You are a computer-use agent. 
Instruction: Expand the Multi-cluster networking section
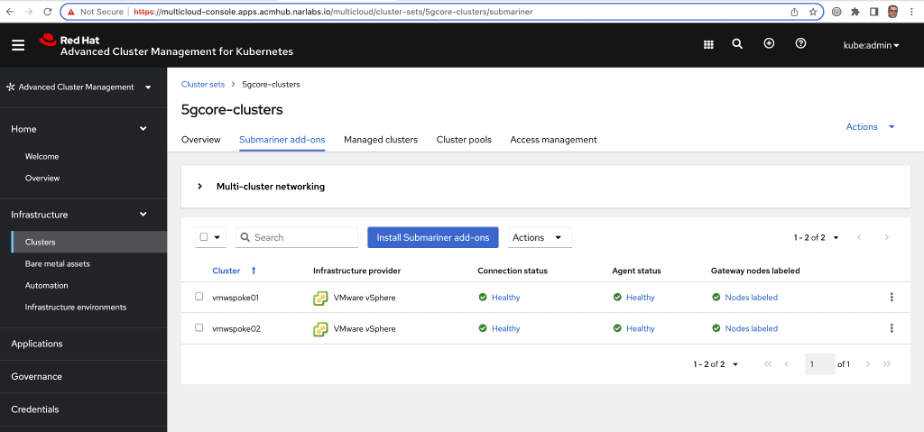(200, 187)
